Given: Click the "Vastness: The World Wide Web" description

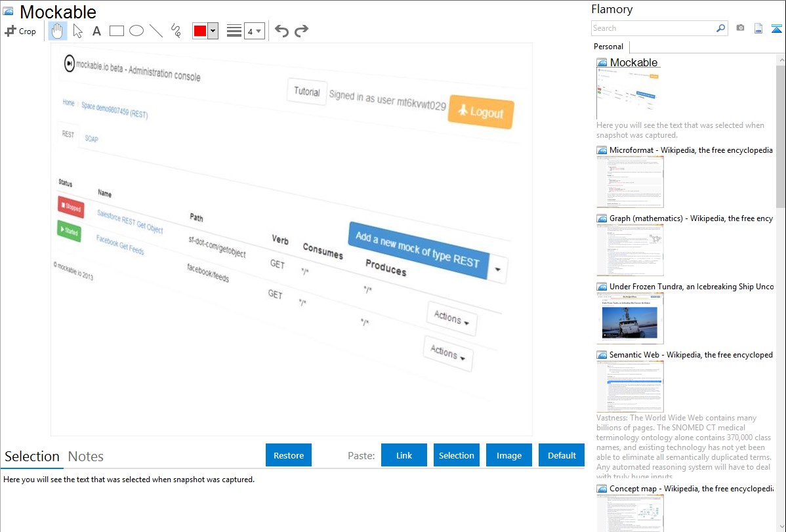Looking at the screenshot, I should [684, 447].
